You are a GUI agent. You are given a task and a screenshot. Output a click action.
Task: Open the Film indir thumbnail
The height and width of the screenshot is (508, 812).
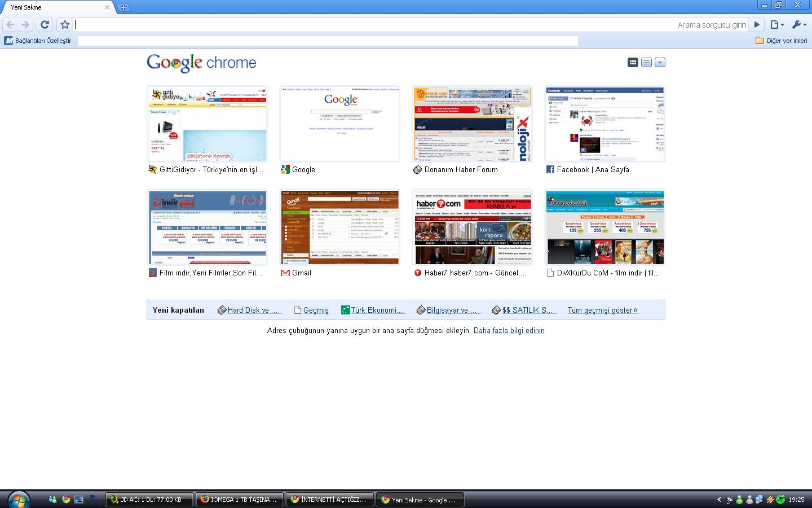point(207,227)
